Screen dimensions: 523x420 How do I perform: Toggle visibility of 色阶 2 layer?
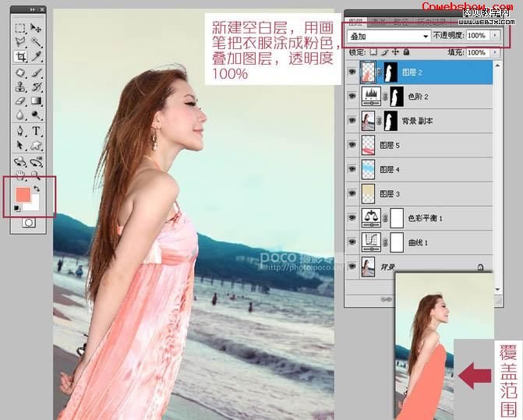point(352,97)
